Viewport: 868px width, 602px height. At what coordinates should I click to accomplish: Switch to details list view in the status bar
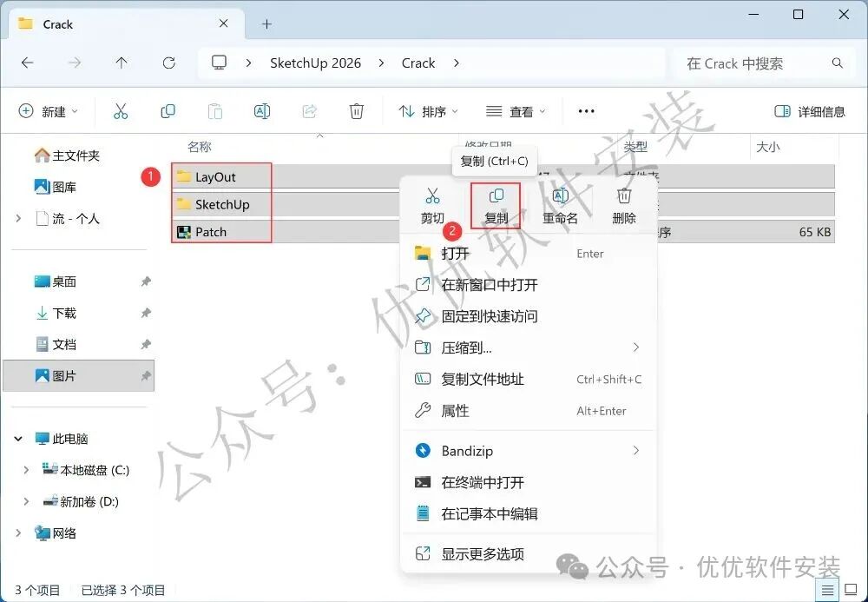coord(827,590)
